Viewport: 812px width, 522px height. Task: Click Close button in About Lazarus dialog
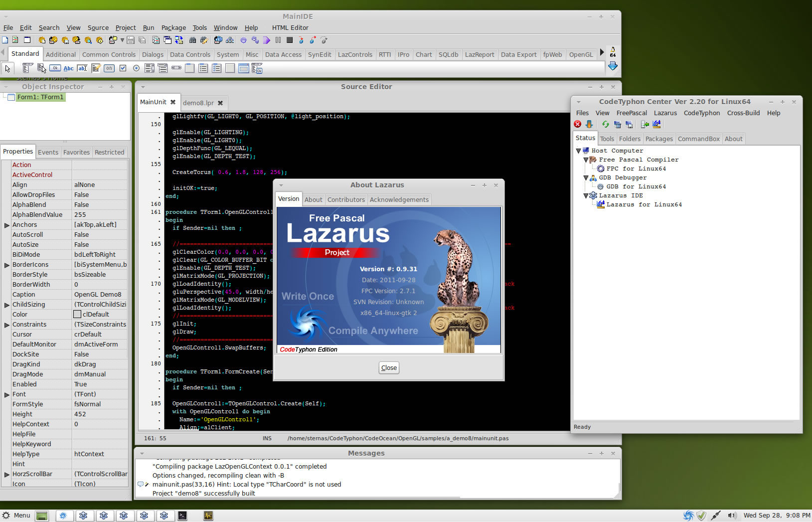click(x=389, y=368)
